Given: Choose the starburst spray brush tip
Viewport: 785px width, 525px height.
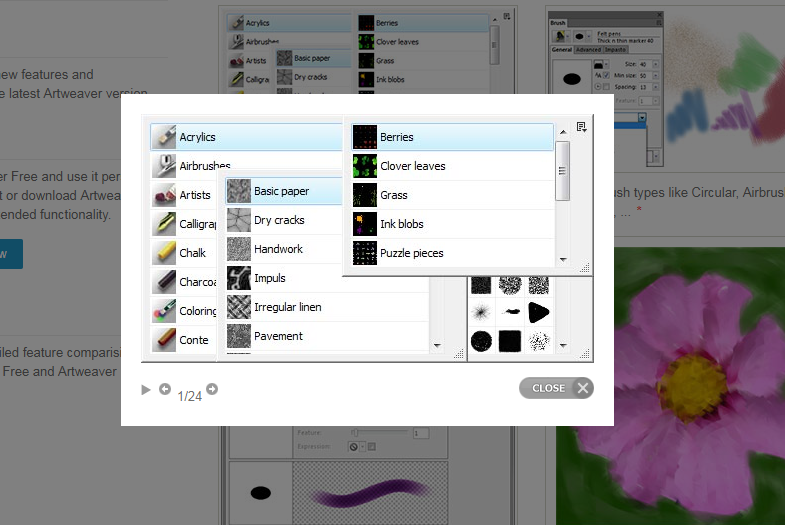Looking at the screenshot, I should pyautogui.click(x=481, y=312).
